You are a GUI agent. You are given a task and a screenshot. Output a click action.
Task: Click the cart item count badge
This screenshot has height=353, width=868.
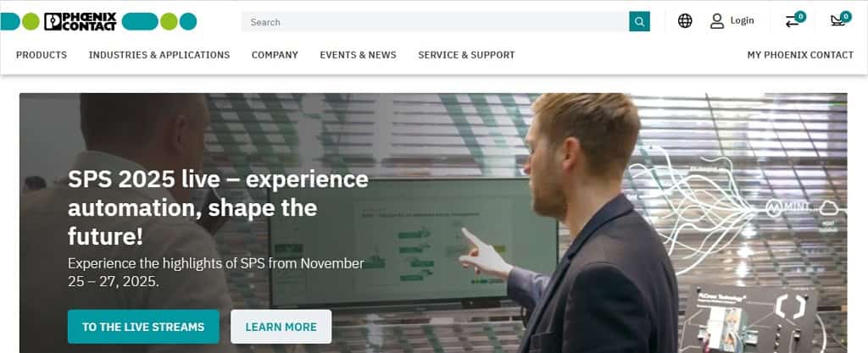pos(846,16)
